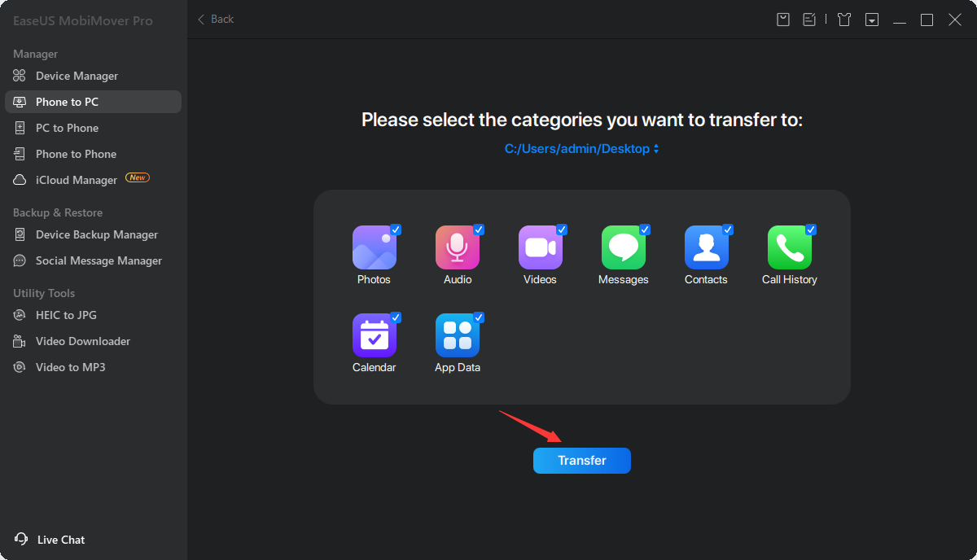Image resolution: width=977 pixels, height=560 pixels.
Task: Open Video to MP3 tool
Action: (93, 367)
